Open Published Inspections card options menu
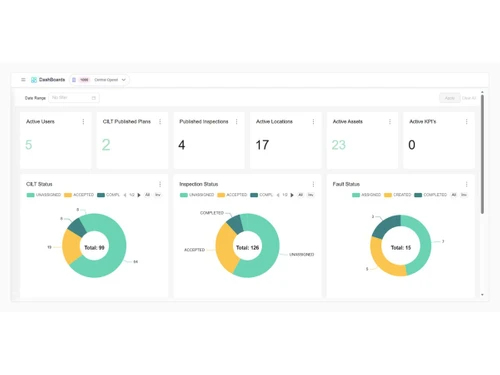The image size is (500, 375). click(237, 122)
